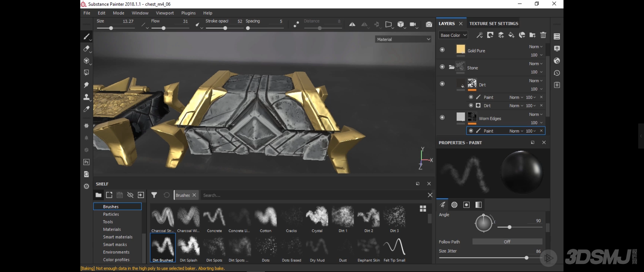Image resolution: width=644 pixels, height=272 pixels.
Task: Open history clock icon
Action: (557, 73)
